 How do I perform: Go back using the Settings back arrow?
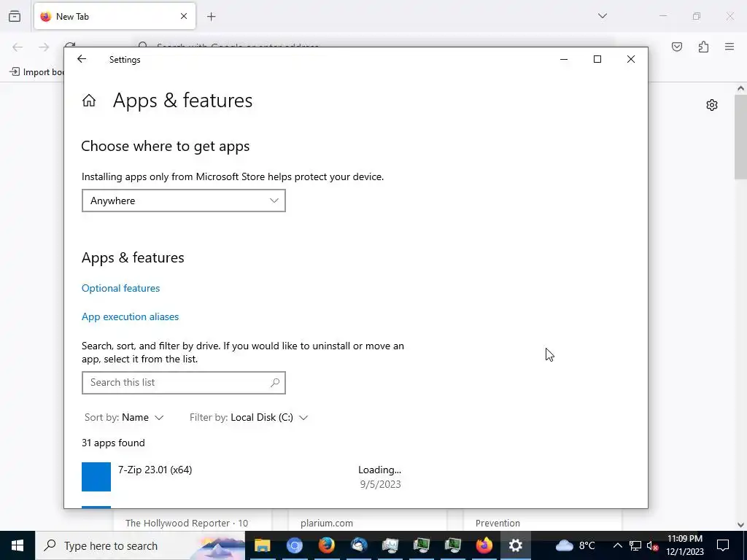click(x=82, y=59)
